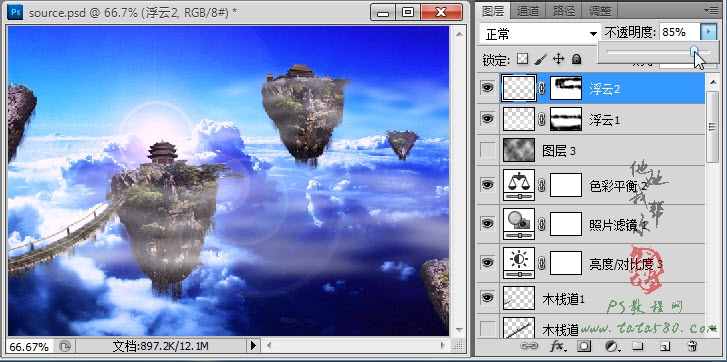
Task: Click the chain link on 照片滤镜 layer
Action: click(x=542, y=224)
